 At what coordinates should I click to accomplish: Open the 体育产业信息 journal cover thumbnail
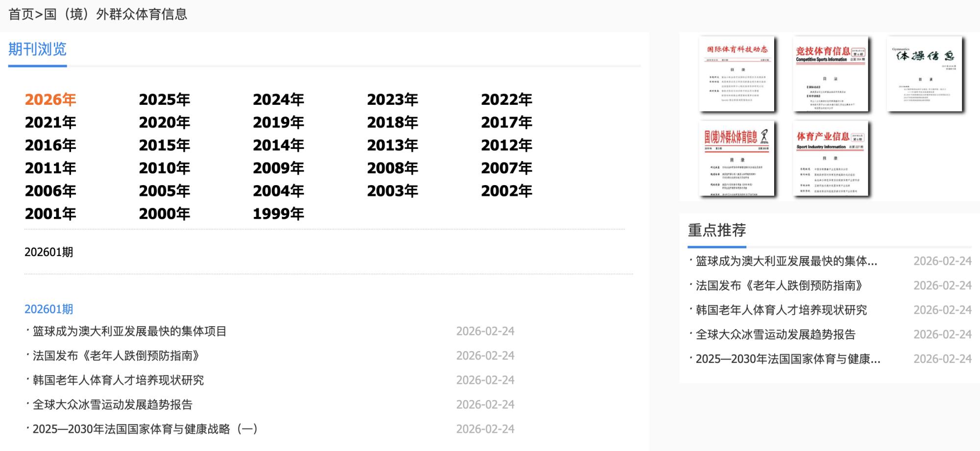(830, 159)
